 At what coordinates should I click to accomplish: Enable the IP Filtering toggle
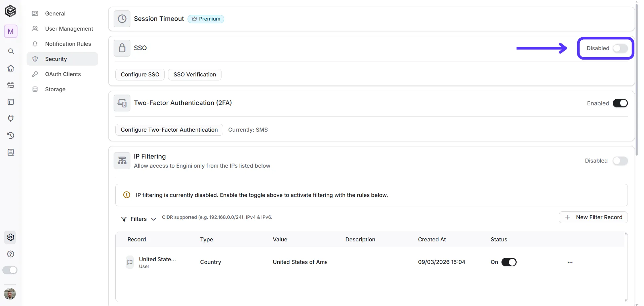point(620,161)
